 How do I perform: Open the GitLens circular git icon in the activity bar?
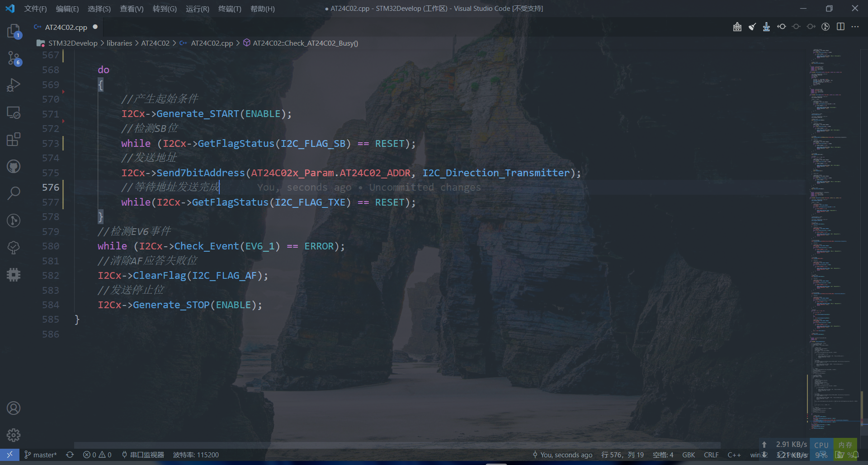[x=14, y=221]
